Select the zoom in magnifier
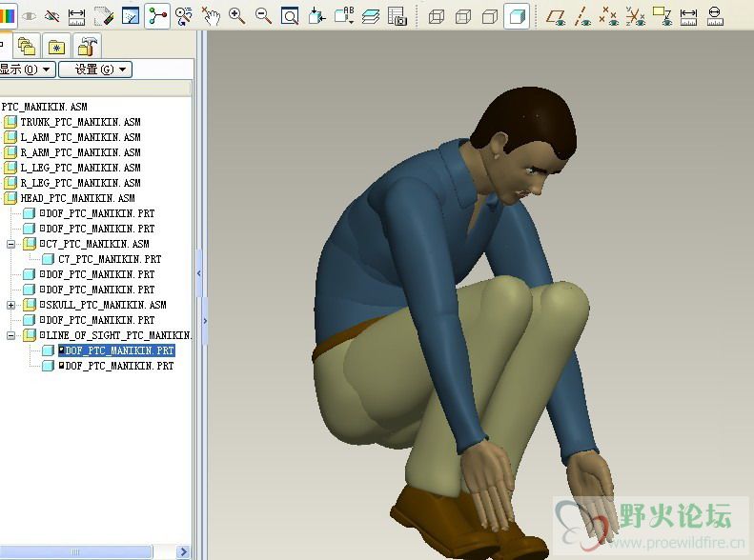Screen dimensions: 754x560 click(236, 16)
